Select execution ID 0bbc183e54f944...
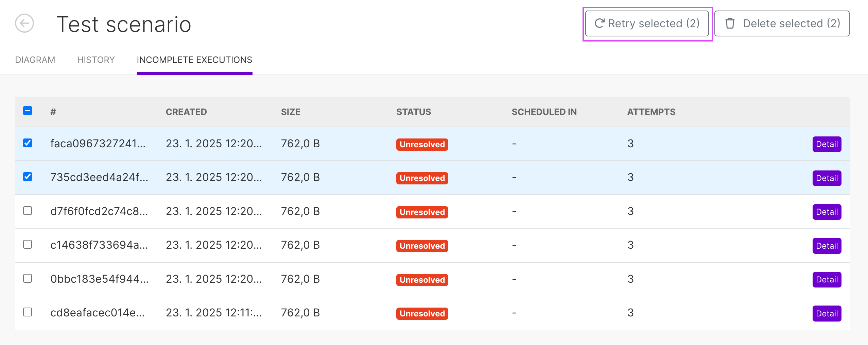 100,279
